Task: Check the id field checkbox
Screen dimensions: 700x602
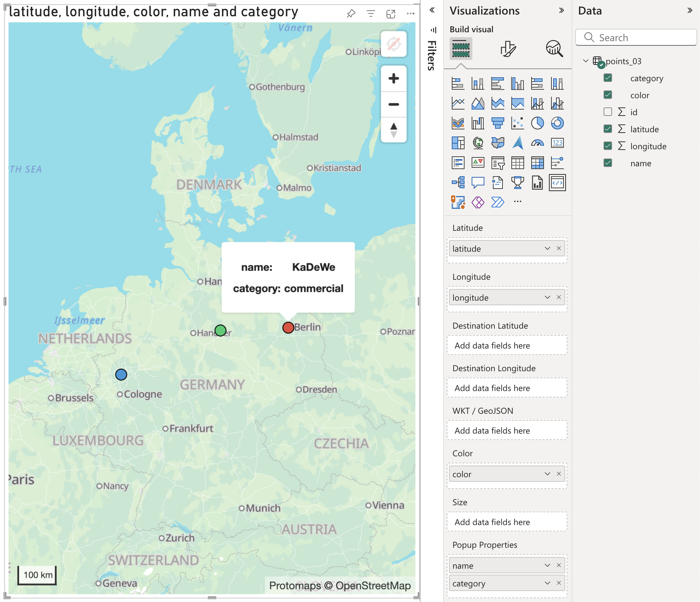Action: pos(608,112)
